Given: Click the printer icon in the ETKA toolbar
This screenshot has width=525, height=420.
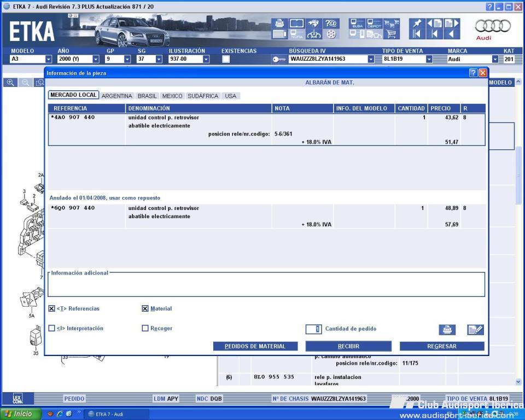Looking at the screenshot, I should coord(279,24).
